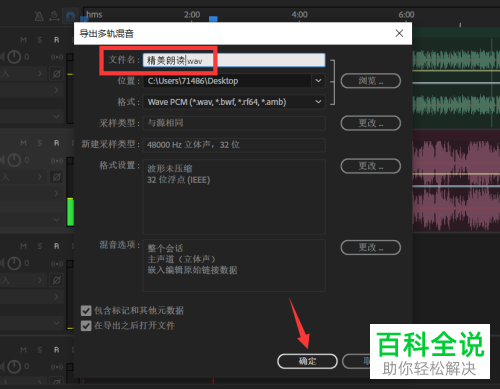Expand third track's input chevron
This screenshot has width=500, height=389.
(40, 280)
